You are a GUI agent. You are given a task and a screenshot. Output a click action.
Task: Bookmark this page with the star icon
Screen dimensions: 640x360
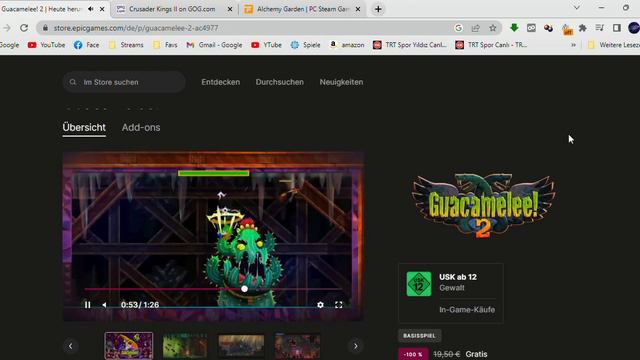click(x=493, y=28)
